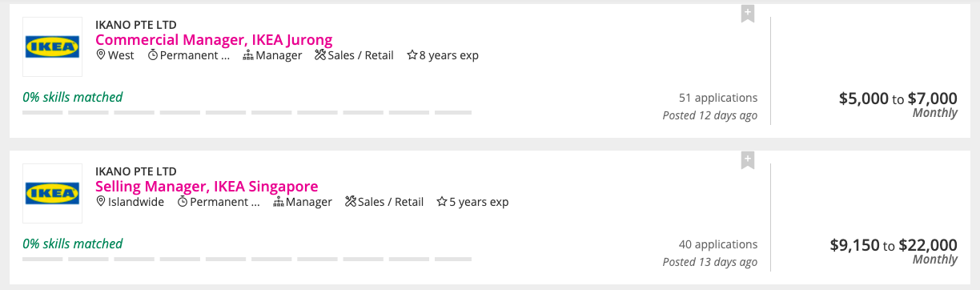980x290 pixels.
Task: Click tools icon beside Sales / Retail, second job
Action: [x=351, y=202]
